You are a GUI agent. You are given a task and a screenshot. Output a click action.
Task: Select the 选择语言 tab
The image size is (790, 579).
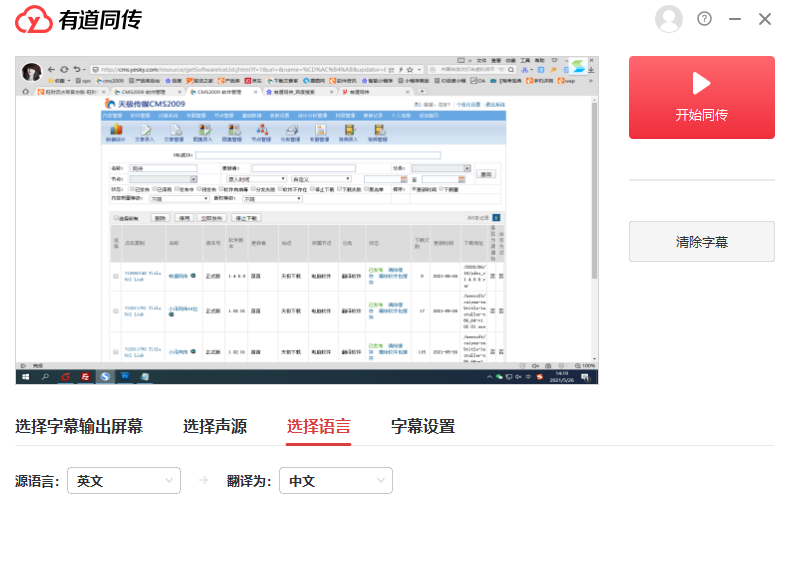pos(319,427)
